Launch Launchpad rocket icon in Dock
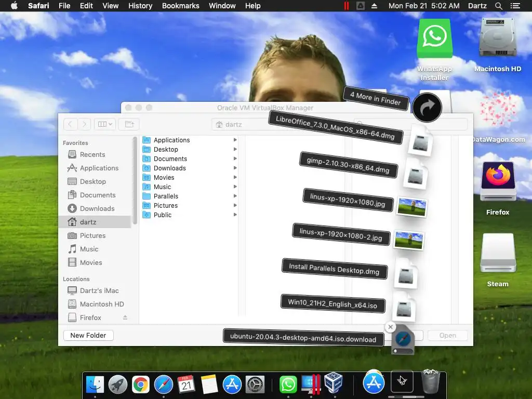 pos(118,384)
